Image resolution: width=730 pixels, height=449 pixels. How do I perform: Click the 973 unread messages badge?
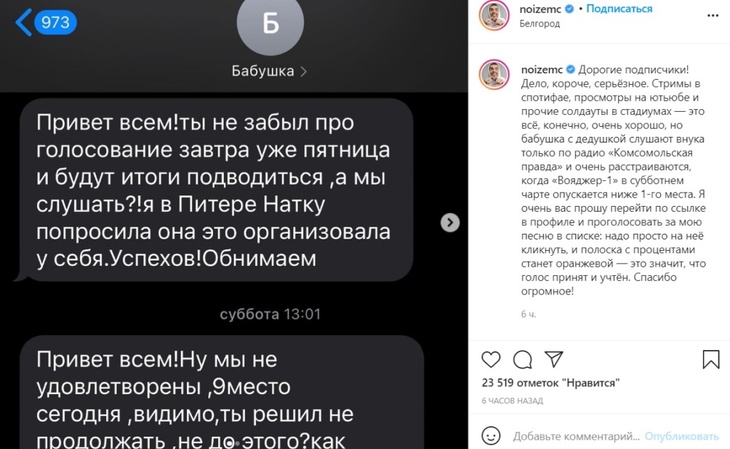[55, 22]
